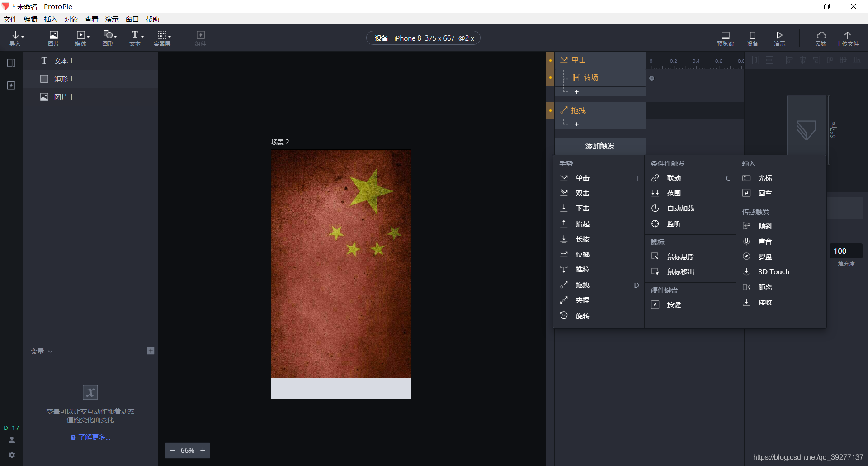Choose 单击 tap trigger from gesture list
The height and width of the screenshot is (466, 868).
[x=599, y=178]
